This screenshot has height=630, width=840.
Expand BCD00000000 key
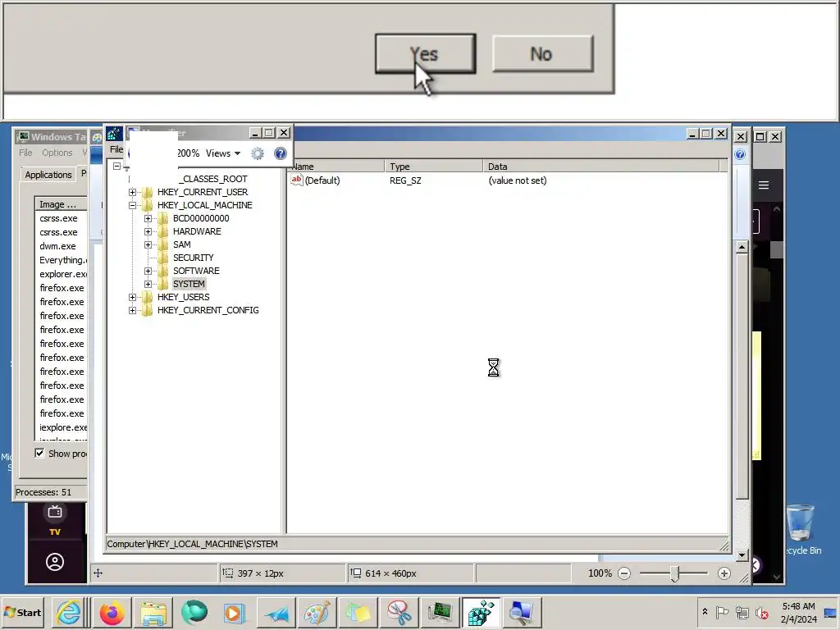tap(148, 218)
